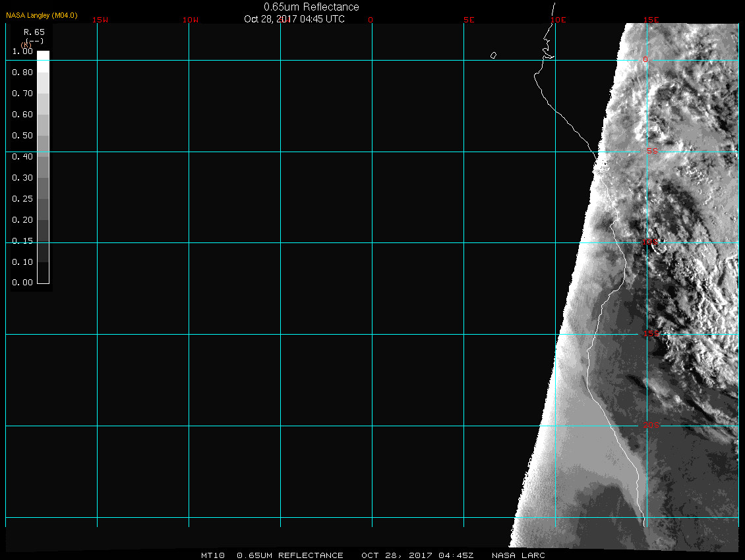Click the NASA Langley (M04.0) label
Viewport: 745px width, 560px height.
(42, 15)
